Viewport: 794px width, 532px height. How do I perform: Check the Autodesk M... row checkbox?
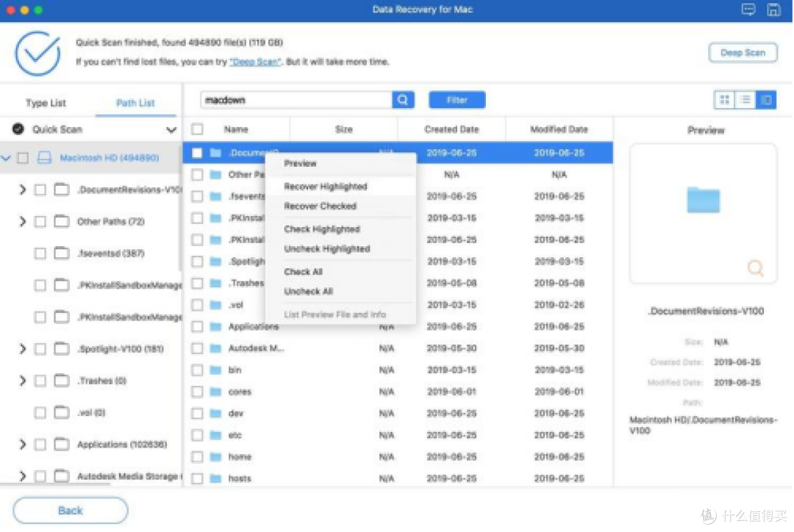click(x=198, y=348)
